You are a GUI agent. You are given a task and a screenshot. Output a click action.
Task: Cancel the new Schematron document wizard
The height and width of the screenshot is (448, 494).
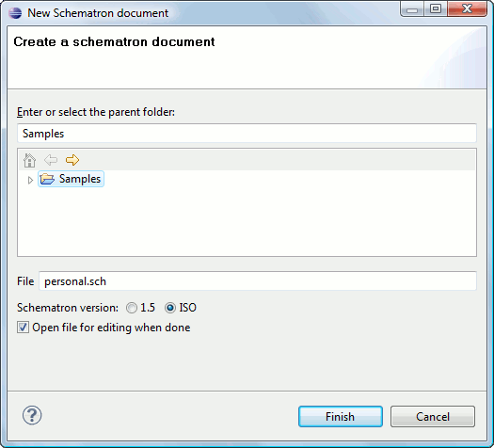pyautogui.click(x=433, y=417)
